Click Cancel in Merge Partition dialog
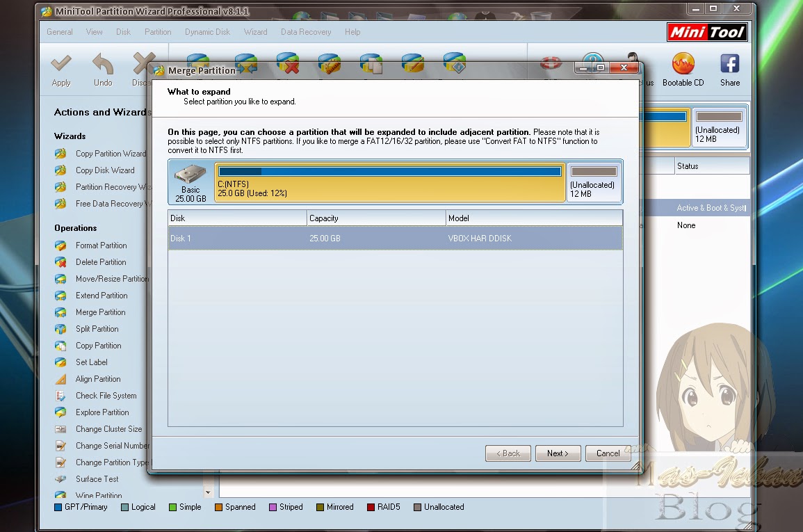The width and height of the screenshot is (803, 532). [x=608, y=453]
